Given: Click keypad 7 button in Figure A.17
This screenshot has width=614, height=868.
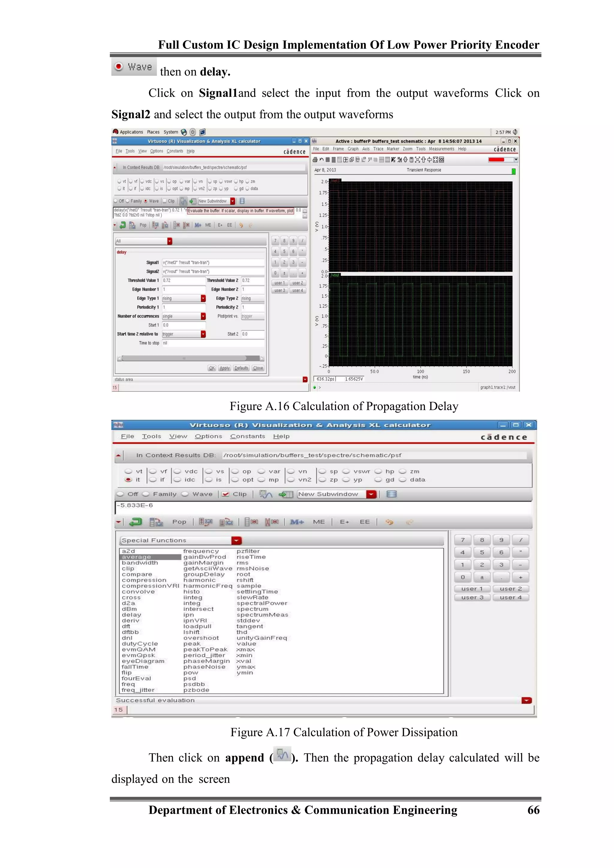Looking at the screenshot, I should click(462, 540).
